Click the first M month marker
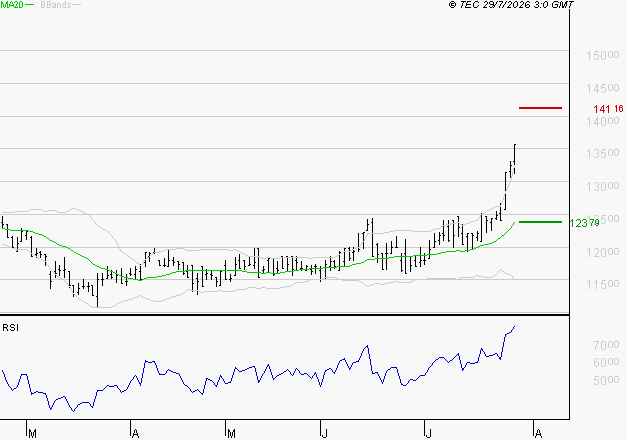Image resolution: width=627 pixels, height=440 pixels. pos(32,434)
